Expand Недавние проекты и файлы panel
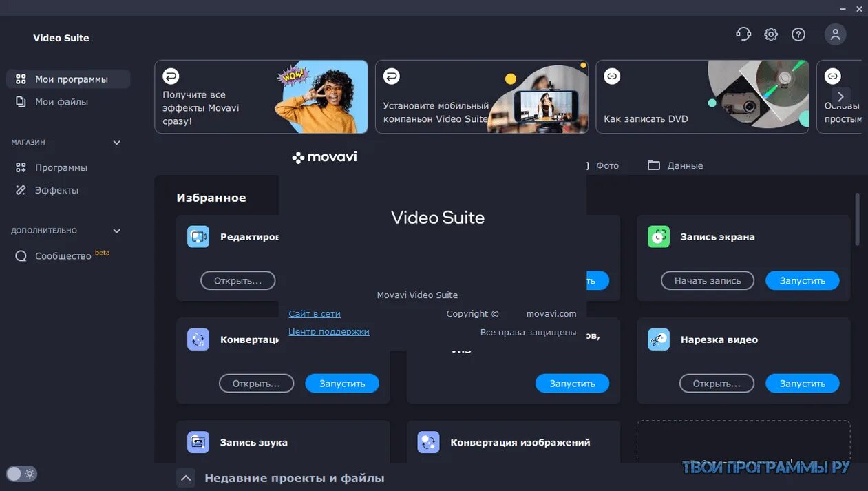Screen dimensions: 868x491 tap(186, 478)
